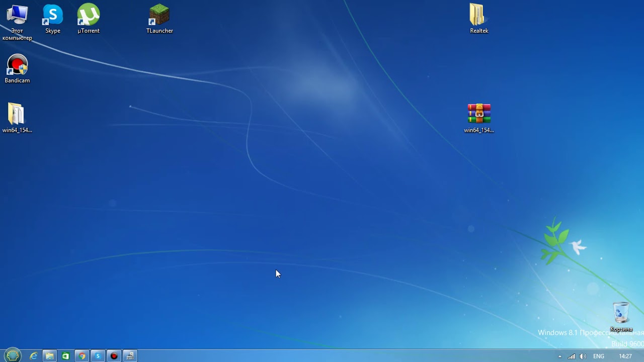Image resolution: width=644 pixels, height=362 pixels.
Task: Open File Explorer from taskbar
Action: [49, 356]
